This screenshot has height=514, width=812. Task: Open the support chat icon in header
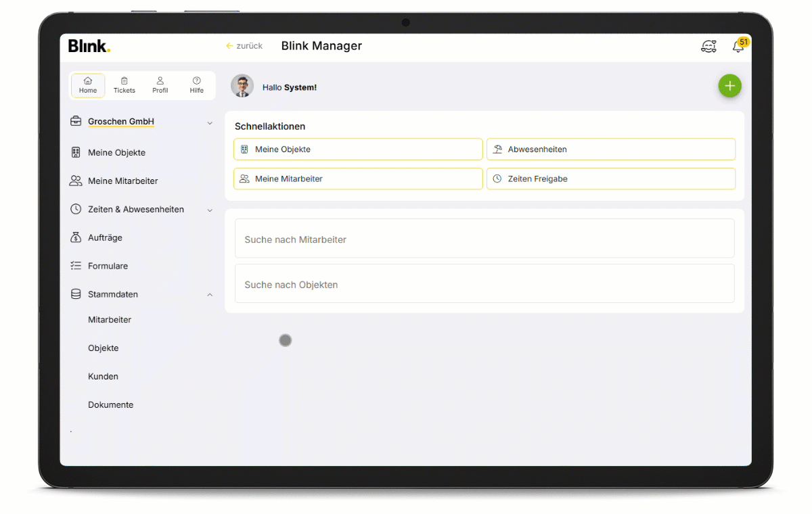coord(708,47)
